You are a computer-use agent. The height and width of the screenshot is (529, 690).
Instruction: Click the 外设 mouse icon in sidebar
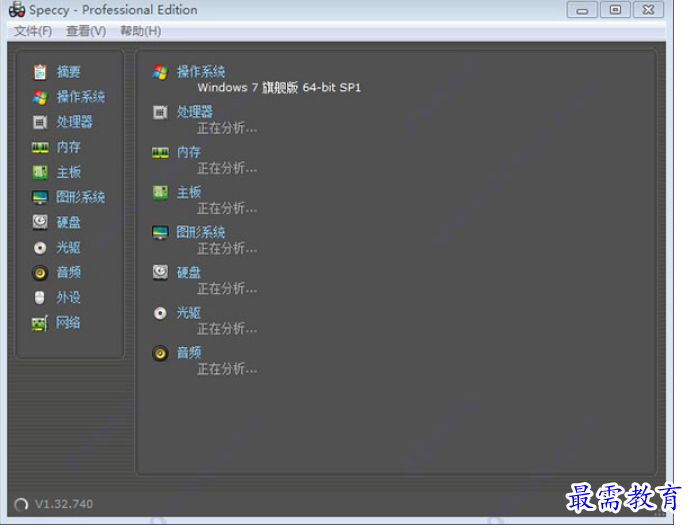pos(40,298)
